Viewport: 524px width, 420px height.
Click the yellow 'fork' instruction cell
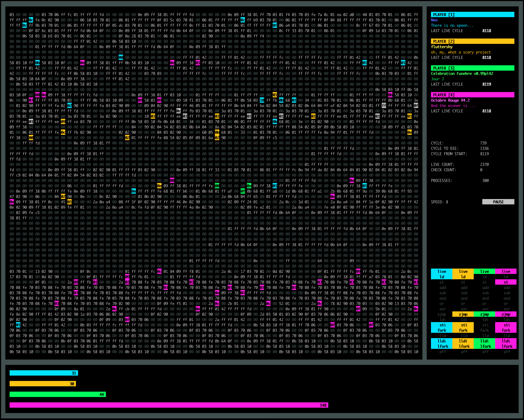(x=463, y=330)
